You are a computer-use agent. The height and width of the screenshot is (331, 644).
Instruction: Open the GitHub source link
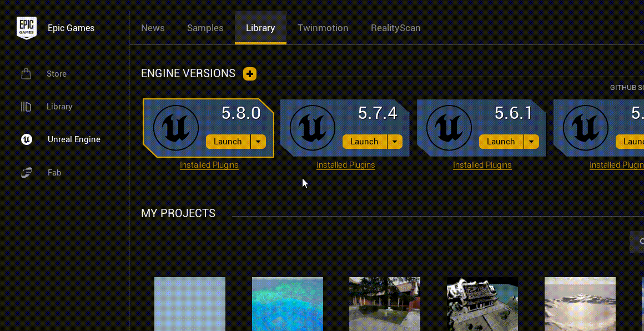(627, 88)
